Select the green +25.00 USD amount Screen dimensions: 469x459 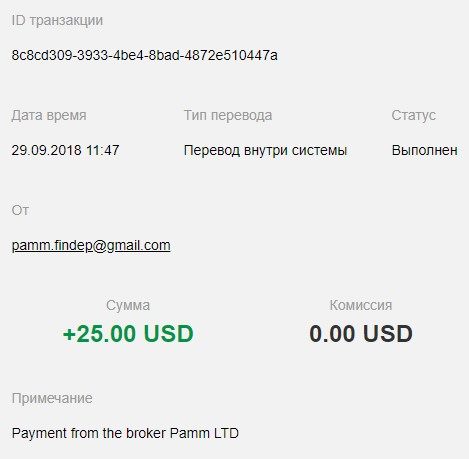128,333
